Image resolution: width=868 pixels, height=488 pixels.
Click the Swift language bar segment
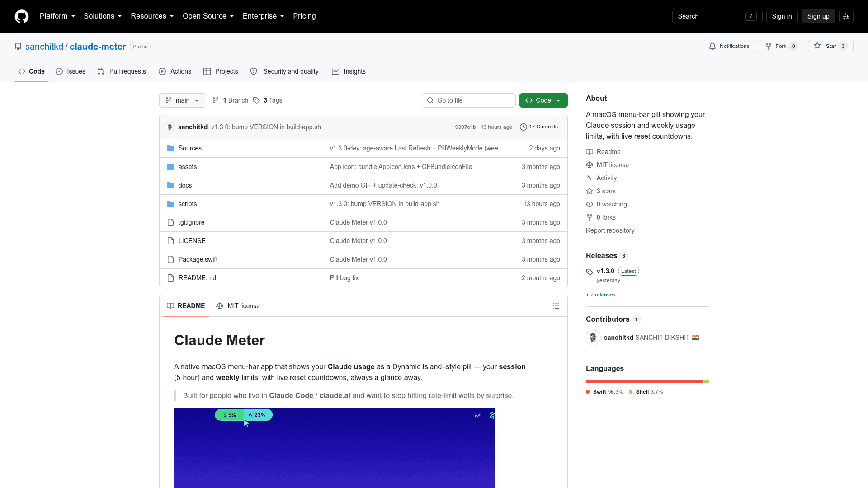[x=645, y=381]
